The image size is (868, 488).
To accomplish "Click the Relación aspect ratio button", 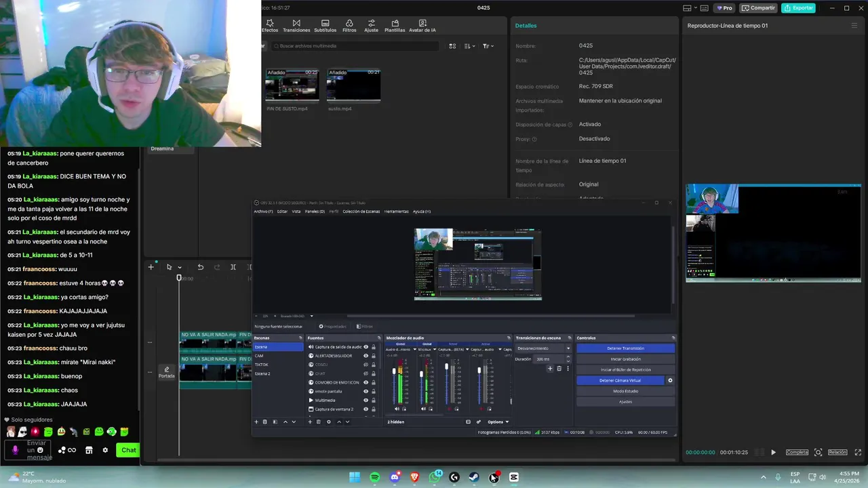I will click(x=837, y=452).
